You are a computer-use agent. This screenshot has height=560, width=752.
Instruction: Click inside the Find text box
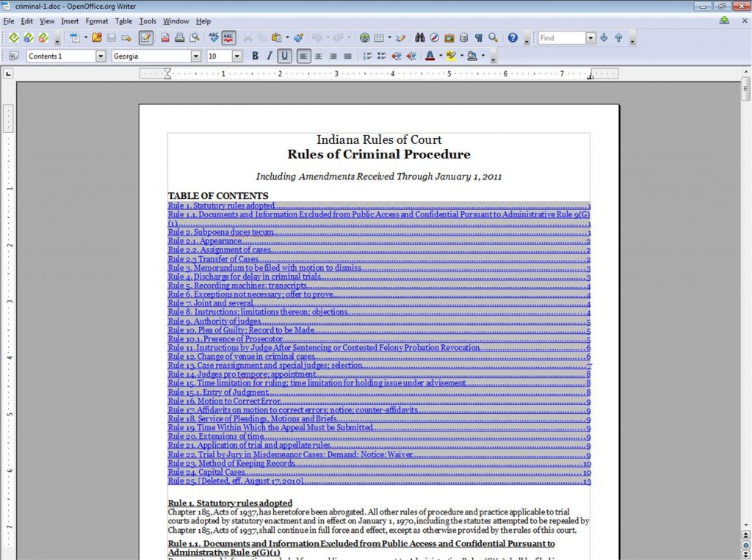point(562,38)
